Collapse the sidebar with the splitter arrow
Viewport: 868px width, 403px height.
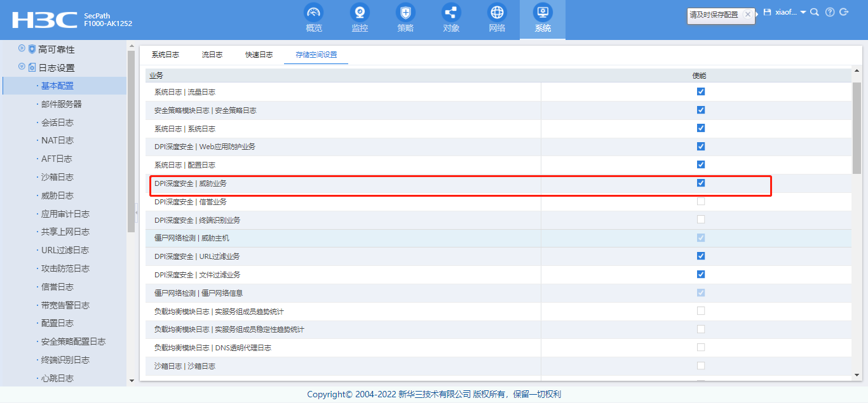[137, 212]
